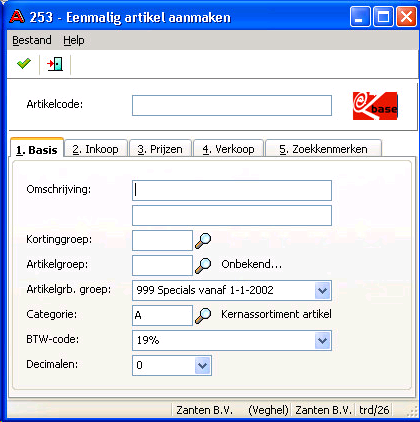Open the Bestand menu
The image size is (420, 422).
(32, 40)
